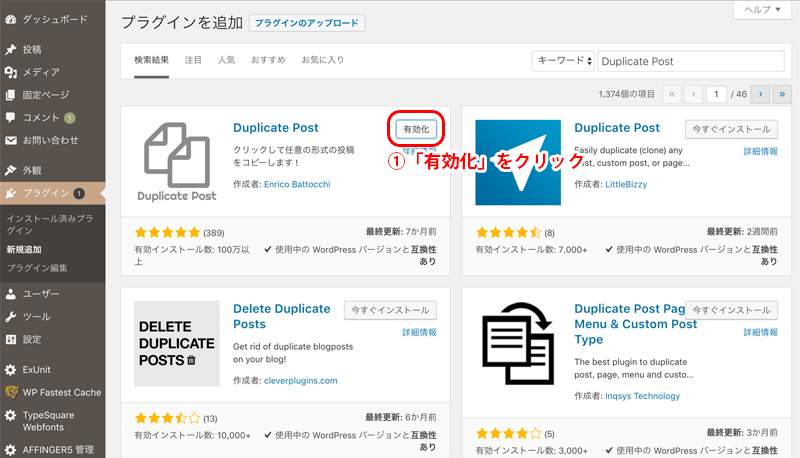
Task: Open プラグイン編集 submenu item
Action: [x=37, y=268]
